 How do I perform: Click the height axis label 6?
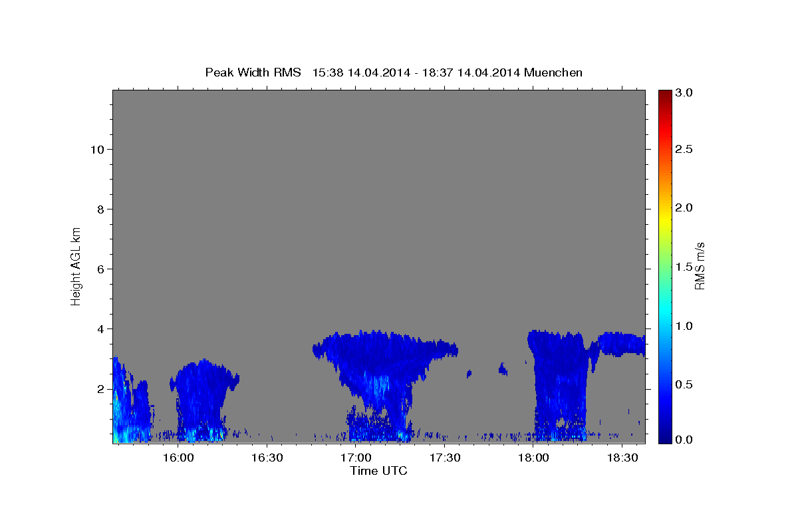(100, 269)
